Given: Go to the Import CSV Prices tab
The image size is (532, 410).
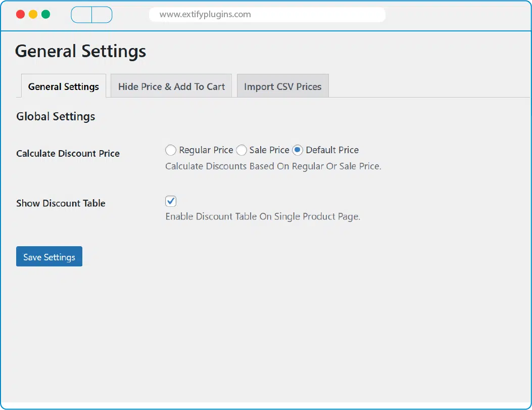Looking at the screenshot, I should 282,86.
